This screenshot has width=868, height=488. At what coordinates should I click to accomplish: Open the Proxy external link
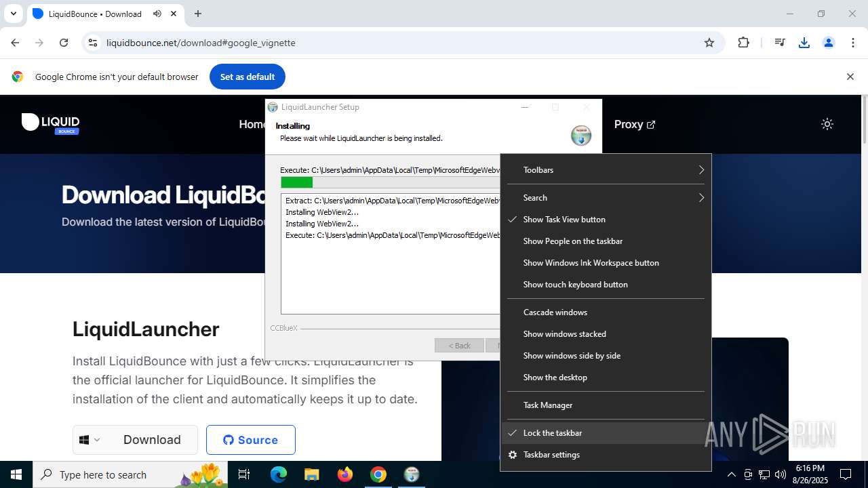pyautogui.click(x=635, y=124)
